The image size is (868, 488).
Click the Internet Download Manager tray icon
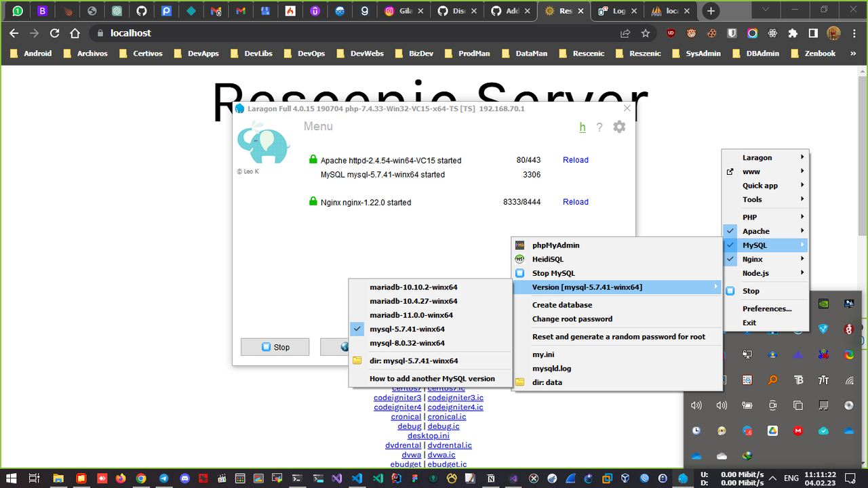click(x=747, y=455)
